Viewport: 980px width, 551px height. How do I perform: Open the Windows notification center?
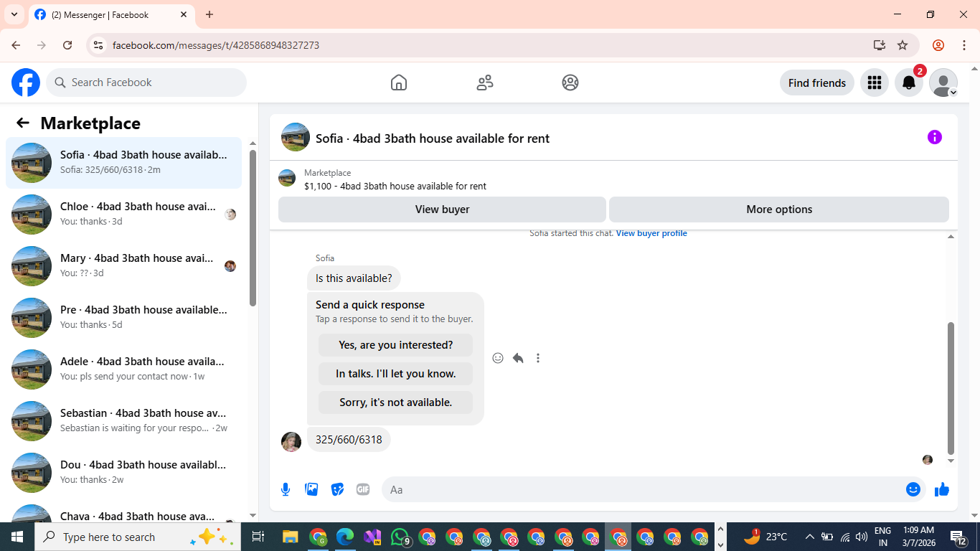tap(958, 537)
